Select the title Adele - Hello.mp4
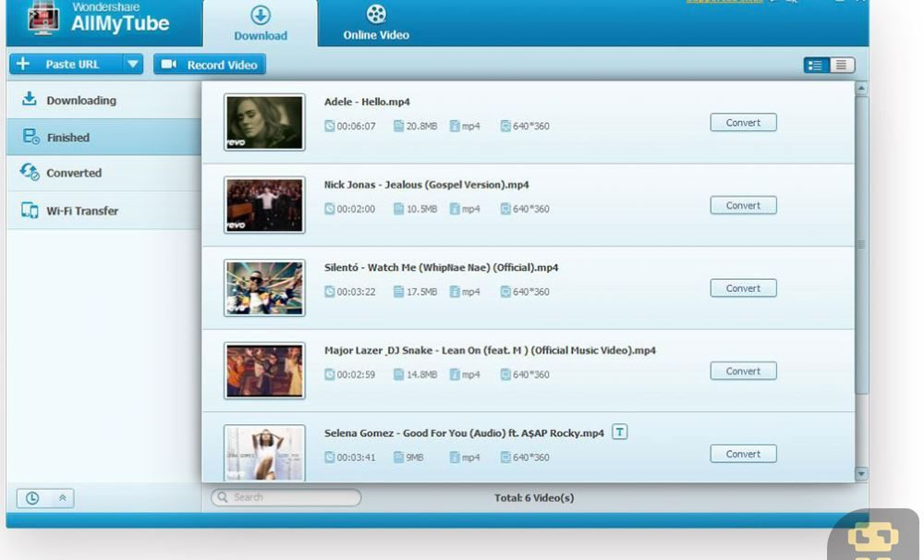 [x=367, y=102]
